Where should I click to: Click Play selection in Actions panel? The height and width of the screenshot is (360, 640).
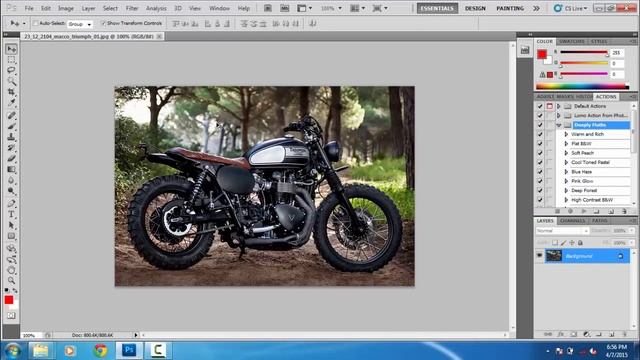pos(584,211)
